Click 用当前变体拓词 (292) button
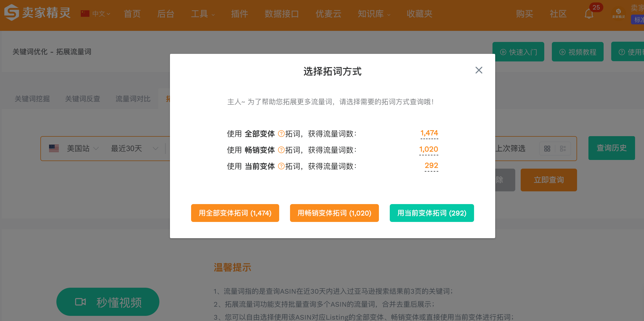 (x=432, y=213)
